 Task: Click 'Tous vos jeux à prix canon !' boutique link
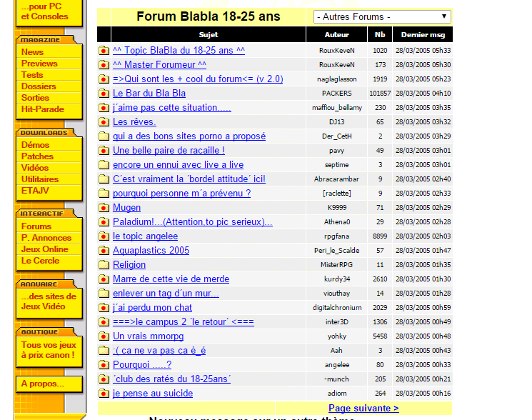click(48, 350)
